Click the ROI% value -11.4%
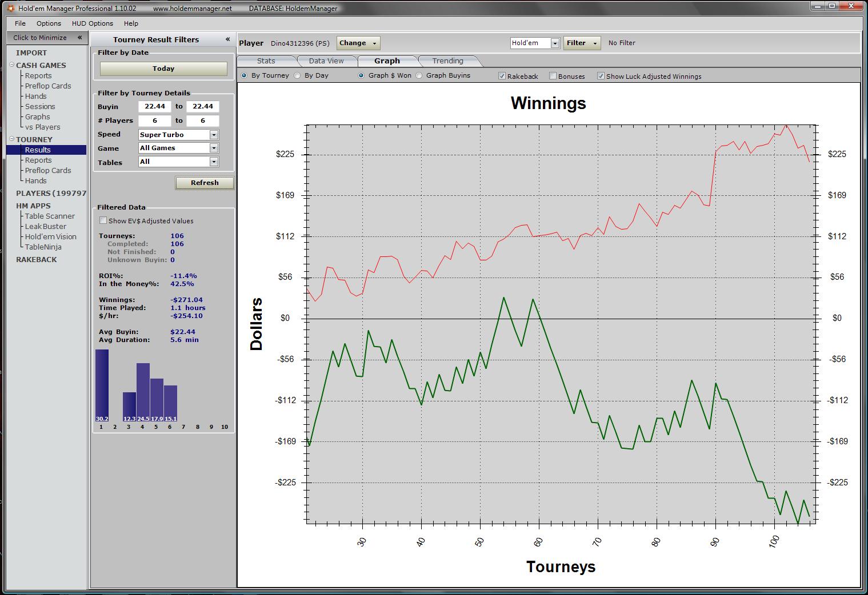 click(x=183, y=276)
